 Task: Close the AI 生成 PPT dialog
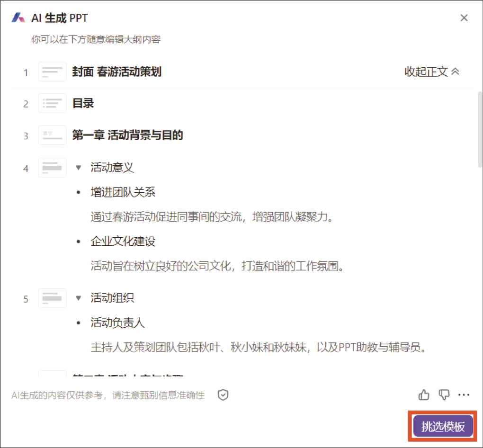(x=464, y=18)
